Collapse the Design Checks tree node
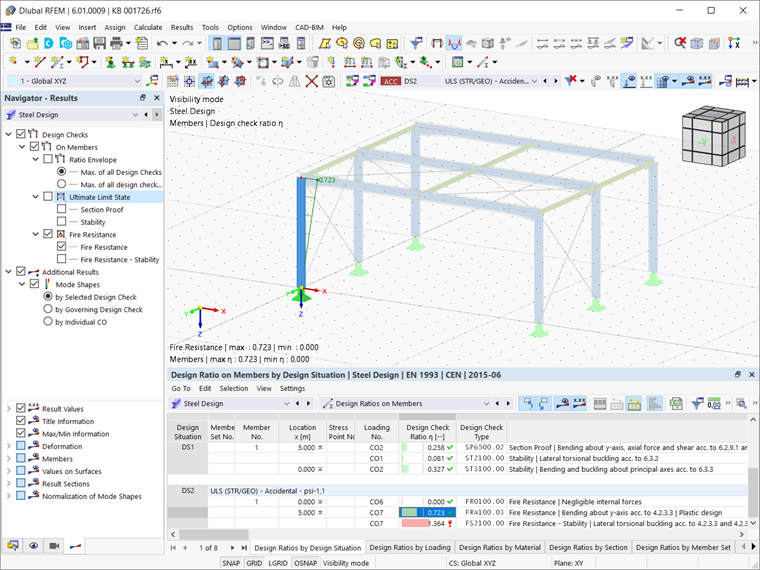The height and width of the screenshot is (570, 760). tap(10, 134)
